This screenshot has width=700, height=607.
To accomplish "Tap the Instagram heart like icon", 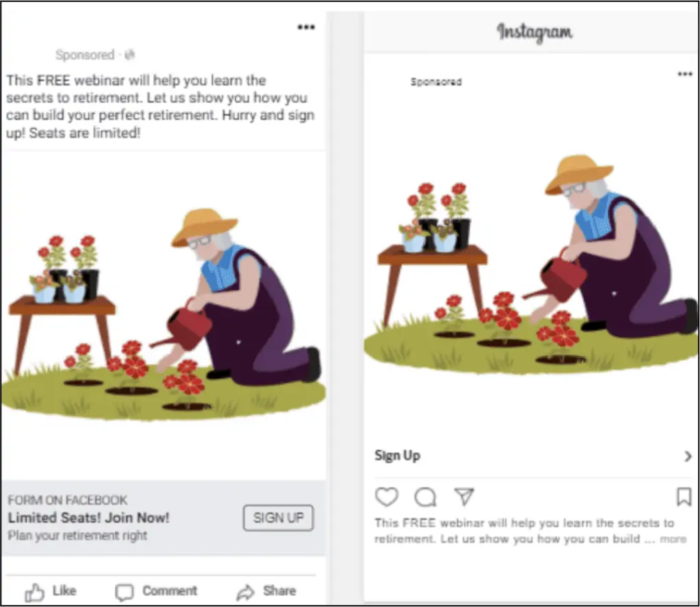I will tap(386, 497).
